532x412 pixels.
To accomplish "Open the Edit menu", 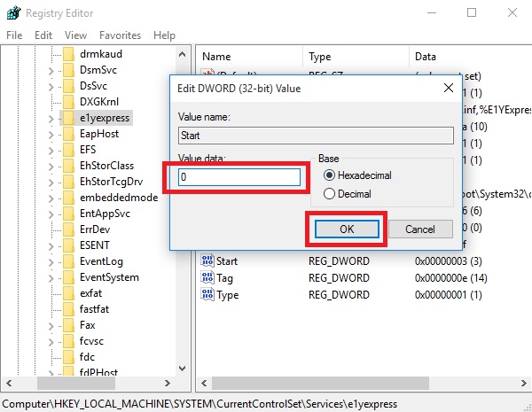I will 43,35.
